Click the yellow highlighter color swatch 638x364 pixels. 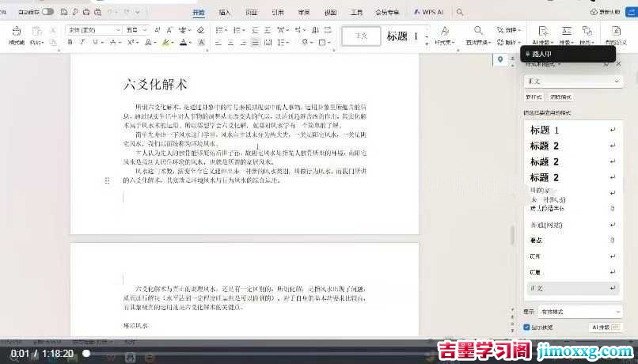166,42
